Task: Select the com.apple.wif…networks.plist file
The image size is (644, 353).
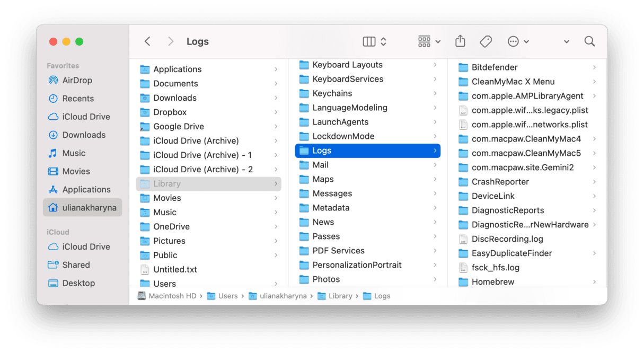Action: 527,125
